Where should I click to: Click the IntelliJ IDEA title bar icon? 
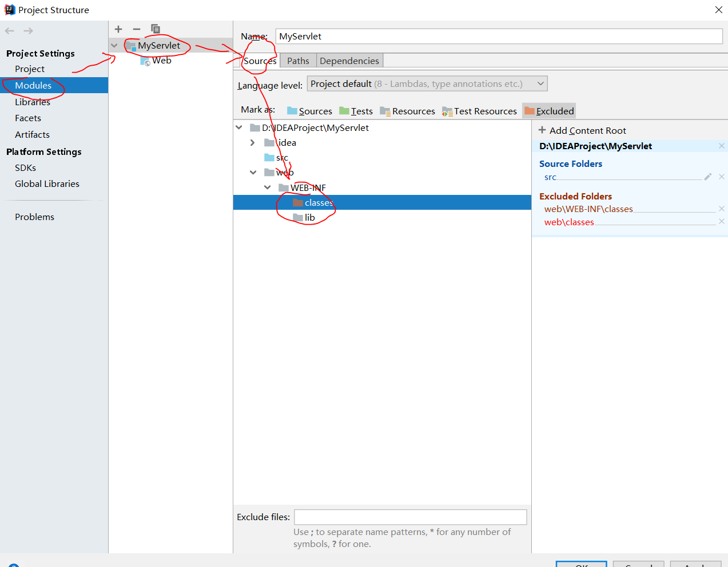tap(10, 10)
